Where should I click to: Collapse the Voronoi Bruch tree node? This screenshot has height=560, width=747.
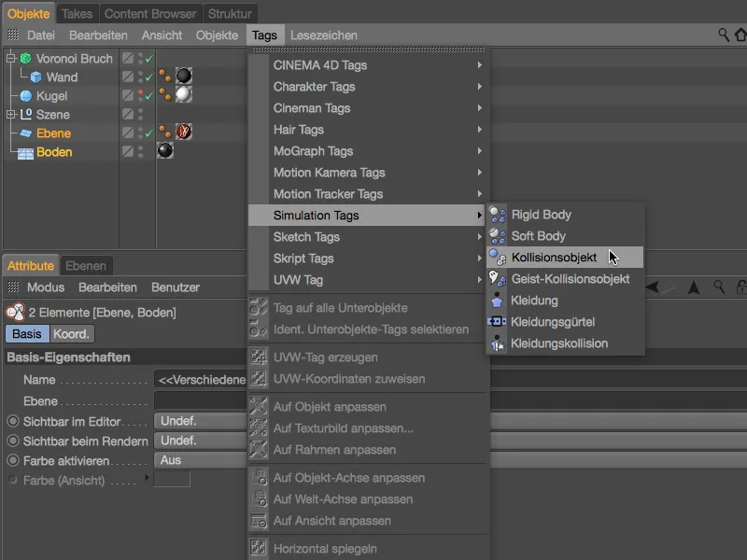[x=10, y=59]
